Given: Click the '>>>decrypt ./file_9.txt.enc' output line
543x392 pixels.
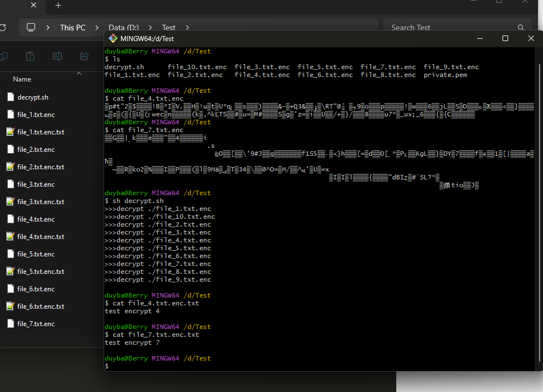Looking at the screenshot, I should click(x=158, y=280).
